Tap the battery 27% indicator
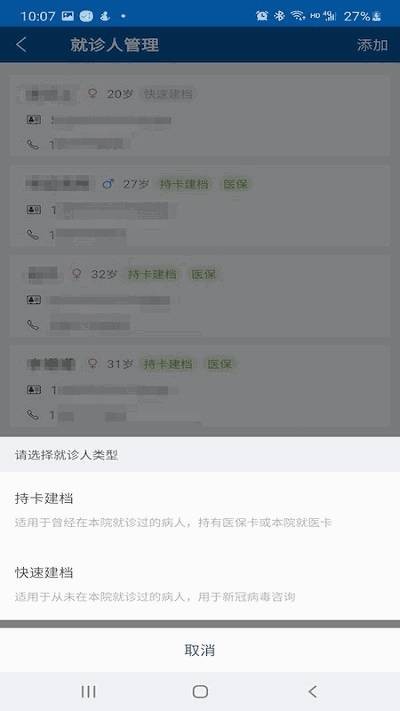The height and width of the screenshot is (711, 400). click(362, 16)
